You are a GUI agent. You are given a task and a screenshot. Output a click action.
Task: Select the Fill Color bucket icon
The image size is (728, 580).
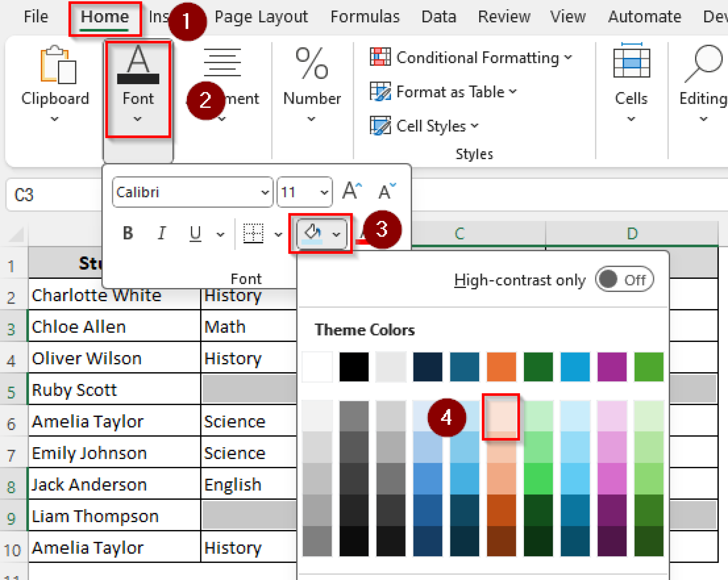coord(312,233)
